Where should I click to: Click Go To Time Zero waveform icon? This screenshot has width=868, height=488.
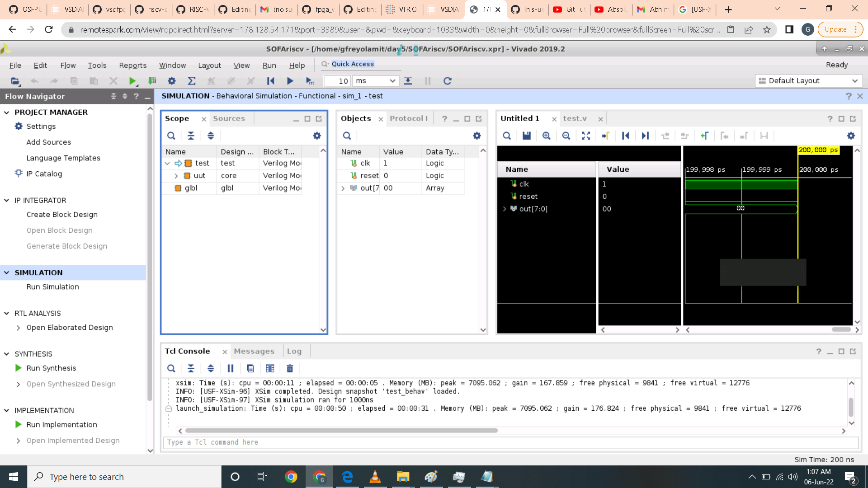click(x=626, y=136)
